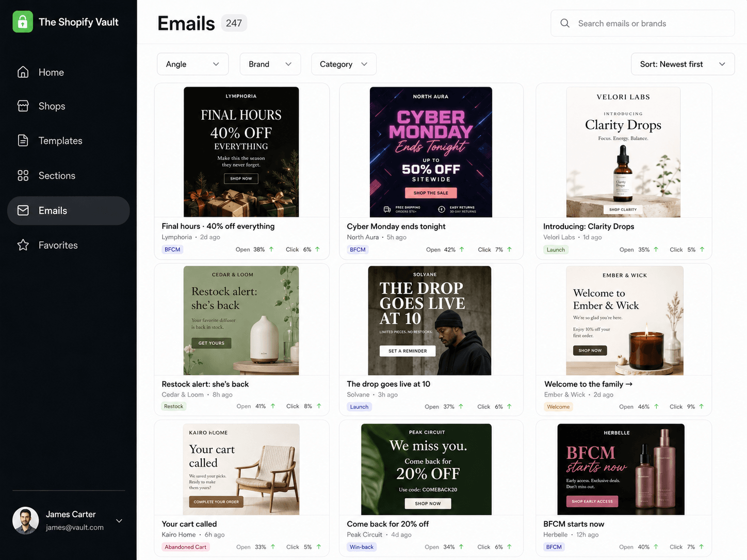747x560 pixels.
Task: Select the Emails sidebar item
Action: pos(68,210)
